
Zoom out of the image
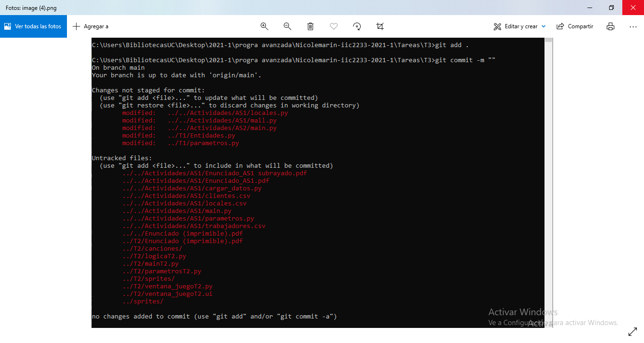click(287, 26)
